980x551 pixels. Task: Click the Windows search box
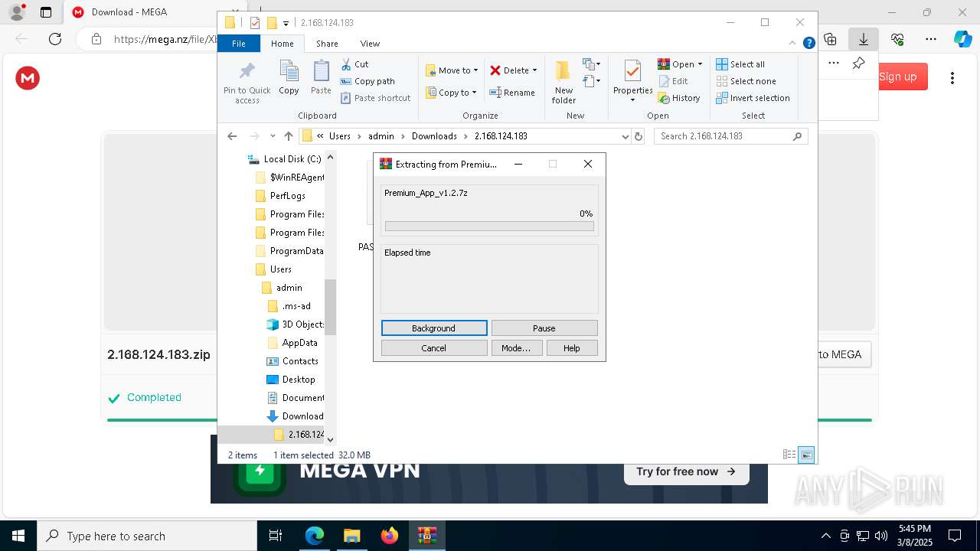[x=146, y=536]
